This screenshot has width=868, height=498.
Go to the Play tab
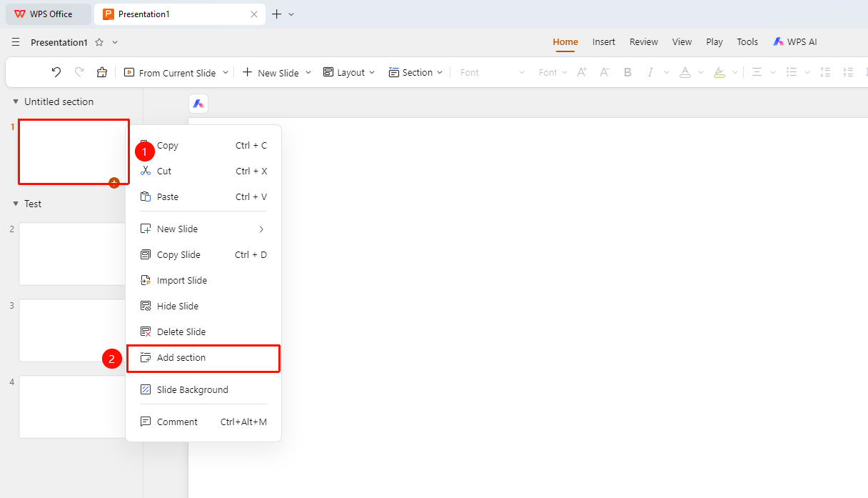coord(715,42)
